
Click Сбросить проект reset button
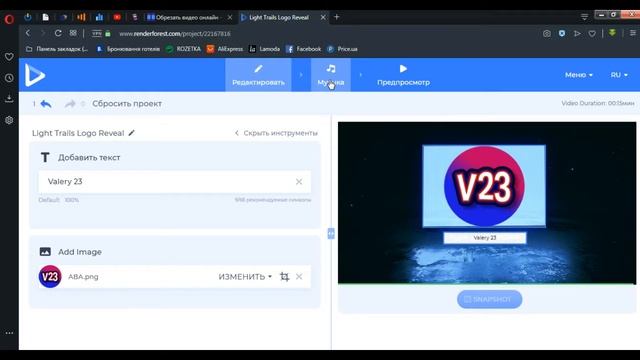(x=127, y=104)
